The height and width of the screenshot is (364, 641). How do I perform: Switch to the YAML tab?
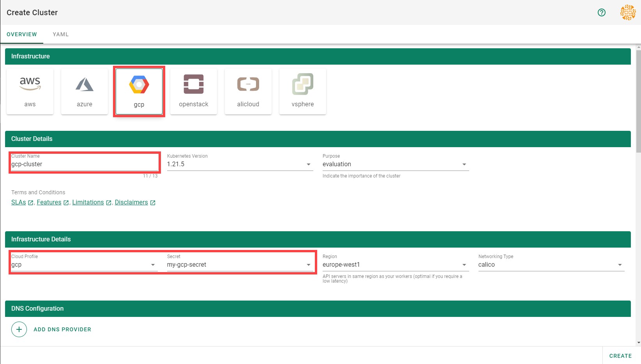pyautogui.click(x=61, y=34)
